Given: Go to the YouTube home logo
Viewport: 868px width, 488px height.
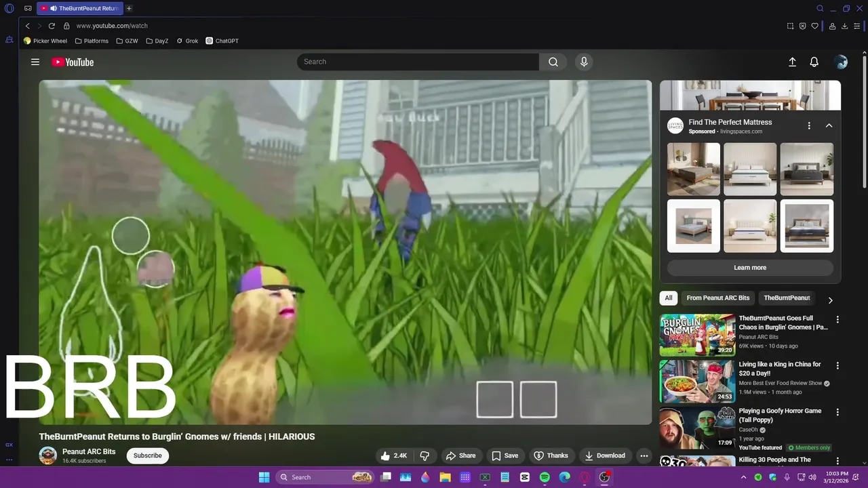Looking at the screenshot, I should click(73, 62).
